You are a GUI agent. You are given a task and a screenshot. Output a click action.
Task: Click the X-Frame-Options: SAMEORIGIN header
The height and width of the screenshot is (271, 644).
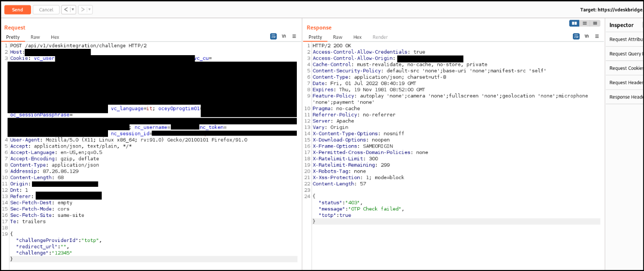[x=353, y=146]
